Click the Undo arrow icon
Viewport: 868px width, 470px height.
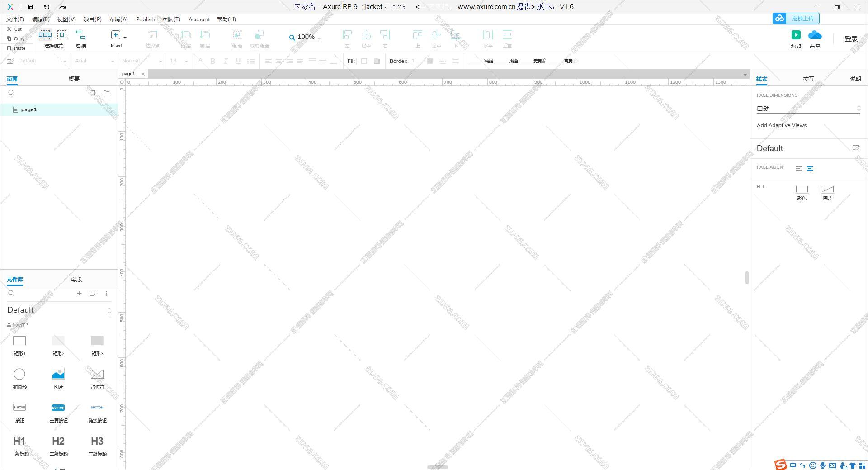point(47,7)
